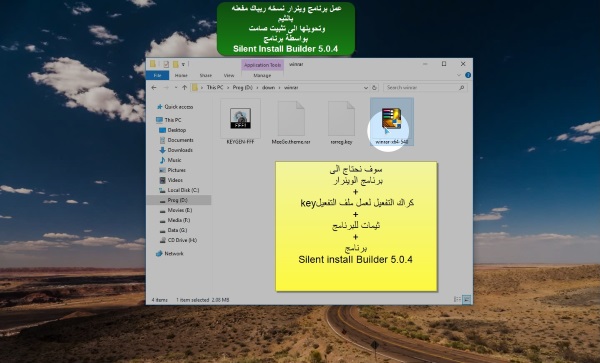
Task: Select the winrar-x64-540 installer file
Action: point(392,122)
